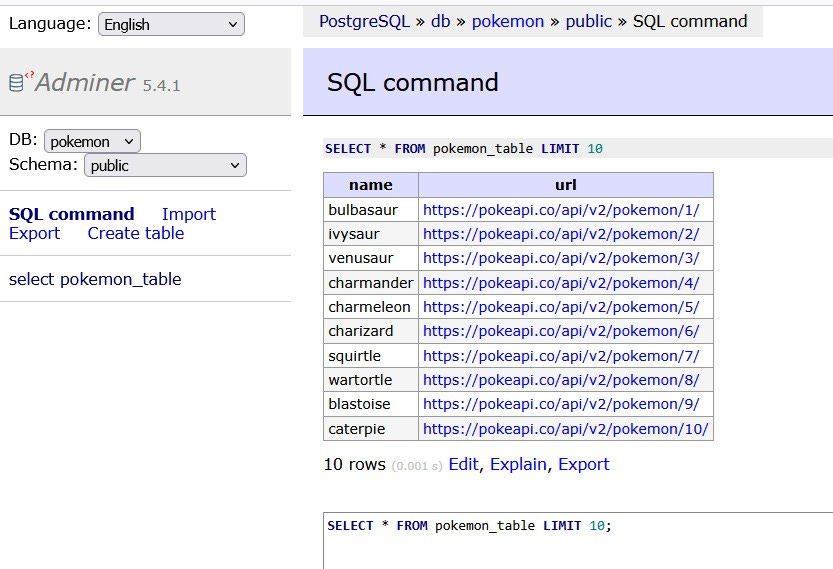Open the pokeapi link for pokemon/6/
The image size is (833, 569).
coord(561,331)
